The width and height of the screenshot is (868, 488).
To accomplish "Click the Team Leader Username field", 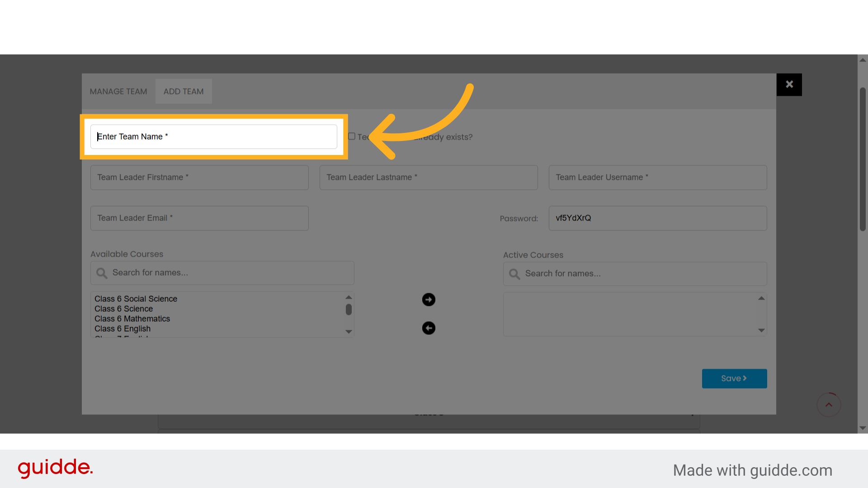I will (657, 177).
